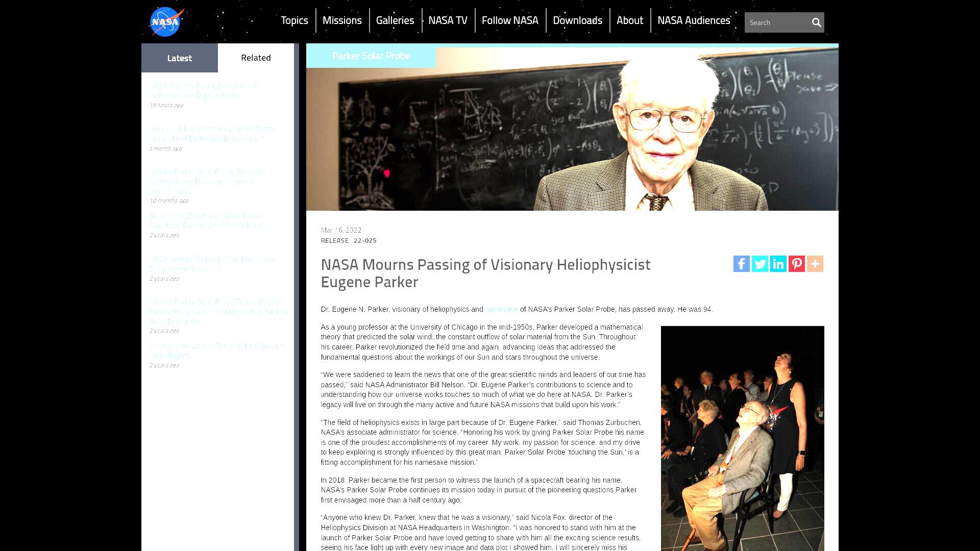Click the sidebar vertical scrollbar

coord(297,297)
